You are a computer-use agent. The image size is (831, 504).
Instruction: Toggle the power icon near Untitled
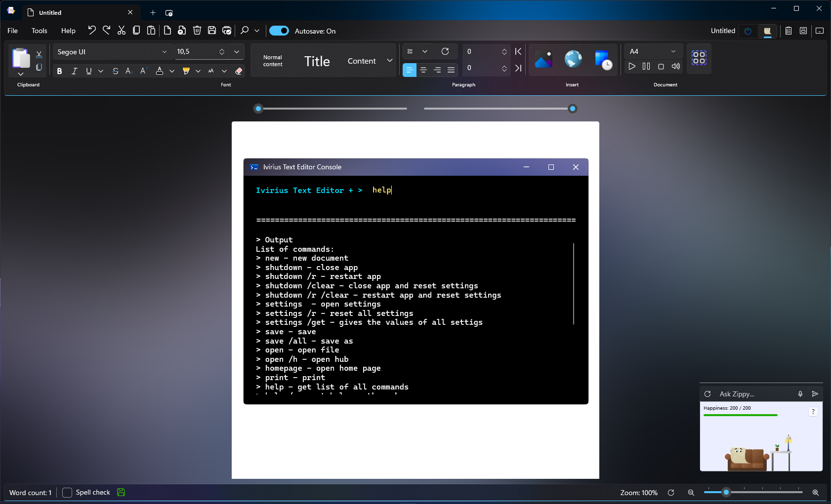pos(747,31)
